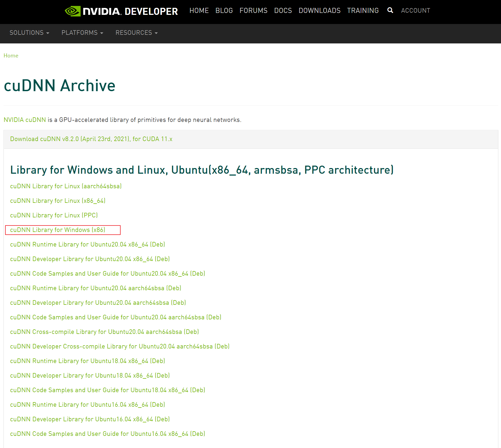Viewport: 501px width, 448px height.
Task: Expand the SOLUTIONS dropdown menu
Action: click(x=29, y=33)
